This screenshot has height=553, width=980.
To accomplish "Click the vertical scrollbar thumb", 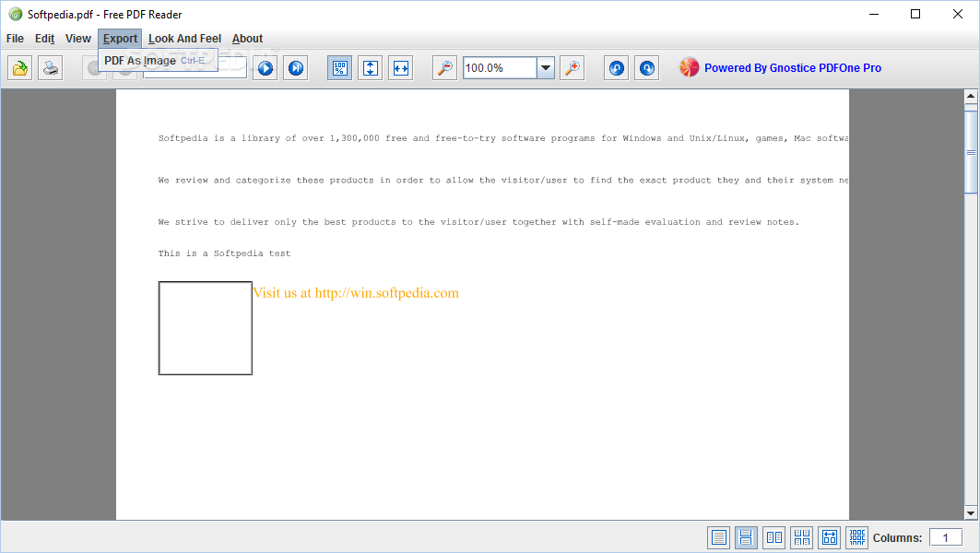I will point(971,152).
